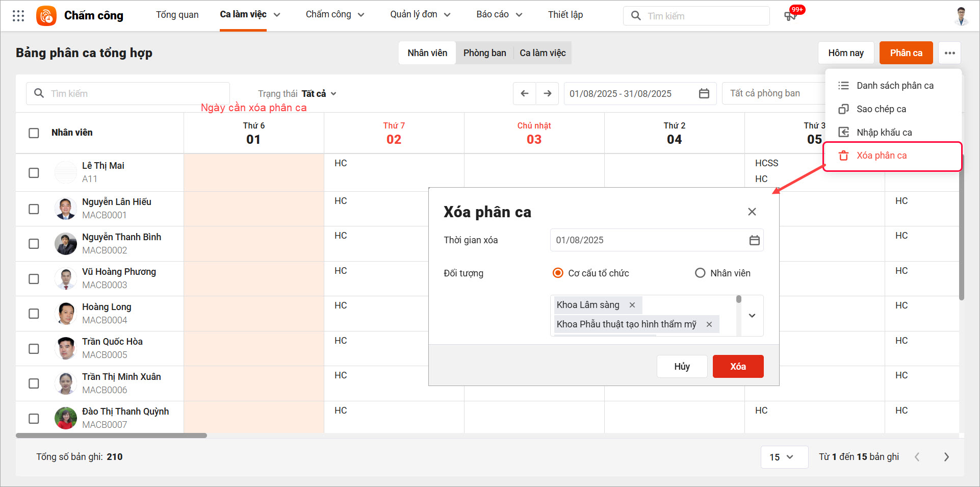Remove Khoa Lâm sàng tag
This screenshot has height=487, width=980.
[632, 305]
